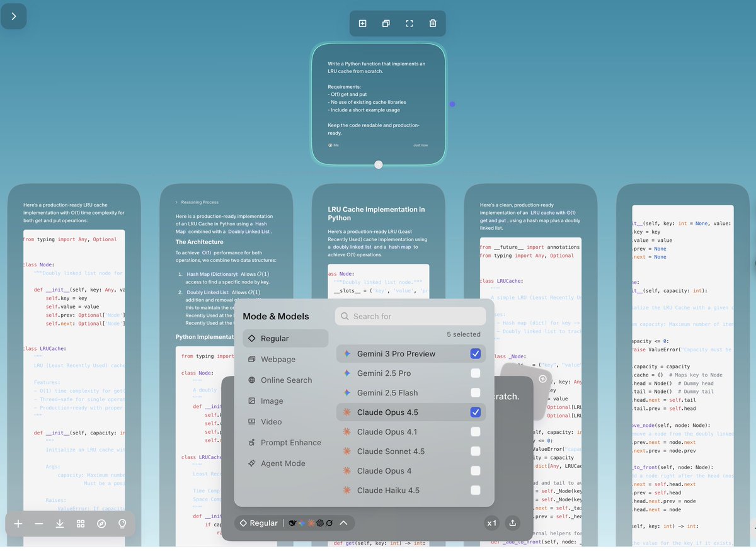
Task: Click the Gemini icon beside Gemini 2.5 Pro
Action: 346,373
